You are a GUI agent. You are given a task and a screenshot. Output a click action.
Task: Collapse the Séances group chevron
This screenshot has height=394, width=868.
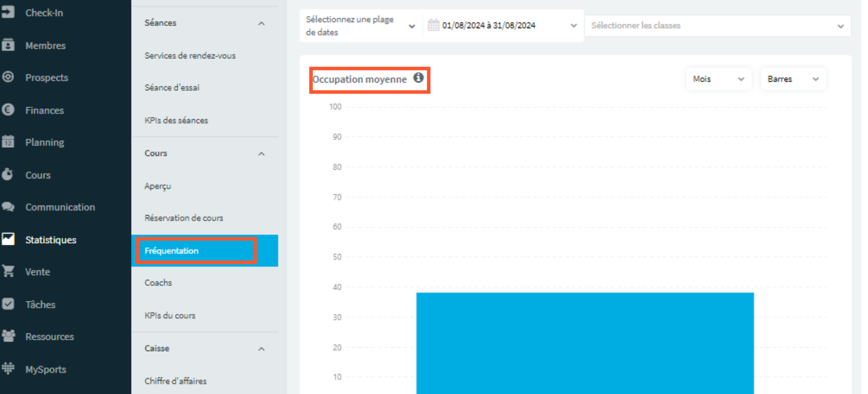(261, 23)
